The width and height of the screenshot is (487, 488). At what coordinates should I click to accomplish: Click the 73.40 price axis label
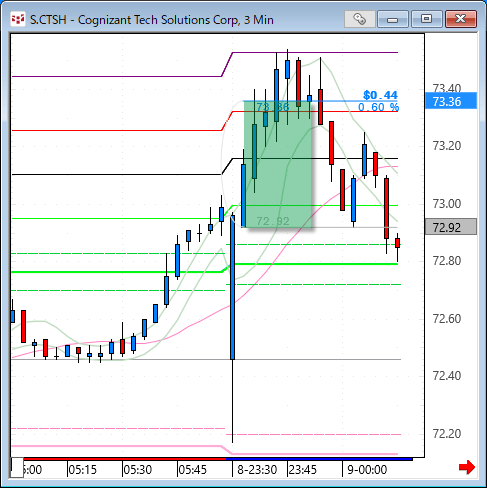pos(447,88)
